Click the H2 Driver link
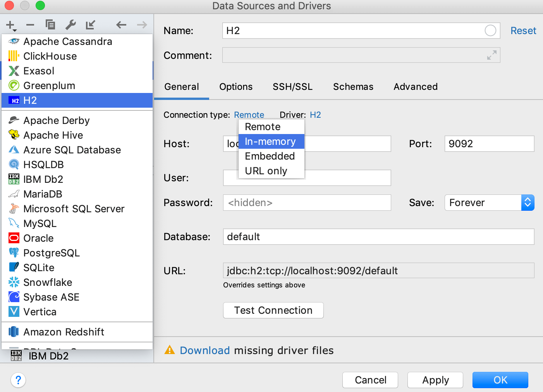The width and height of the screenshot is (543, 392). (x=315, y=115)
